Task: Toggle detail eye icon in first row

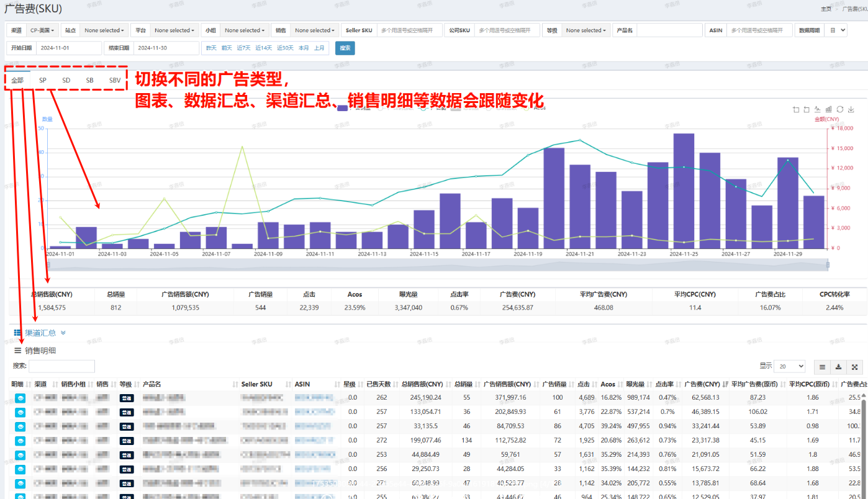Action: point(20,398)
